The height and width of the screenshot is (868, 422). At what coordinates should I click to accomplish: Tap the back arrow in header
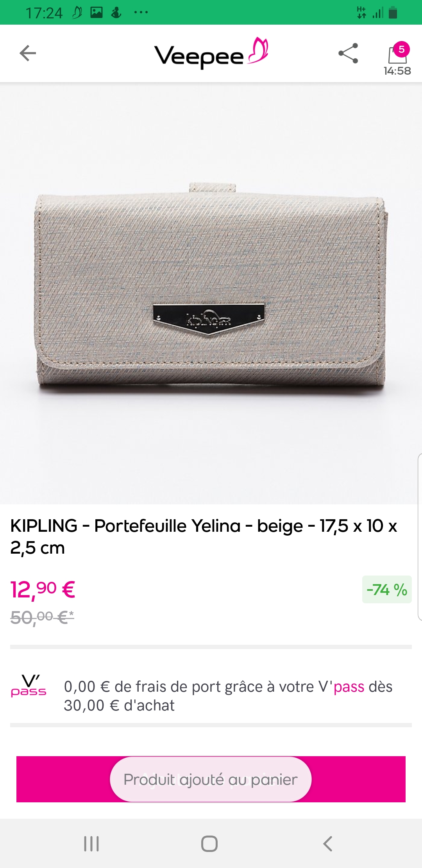click(28, 53)
